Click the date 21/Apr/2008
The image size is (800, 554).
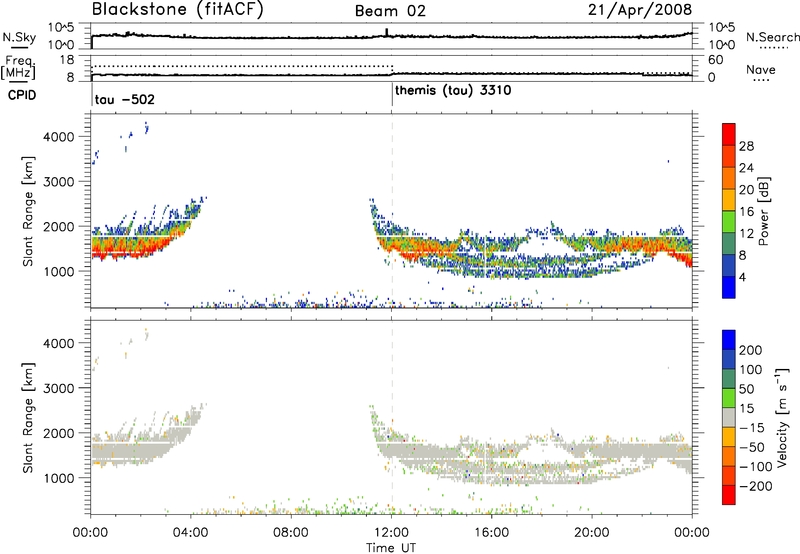click(x=640, y=10)
